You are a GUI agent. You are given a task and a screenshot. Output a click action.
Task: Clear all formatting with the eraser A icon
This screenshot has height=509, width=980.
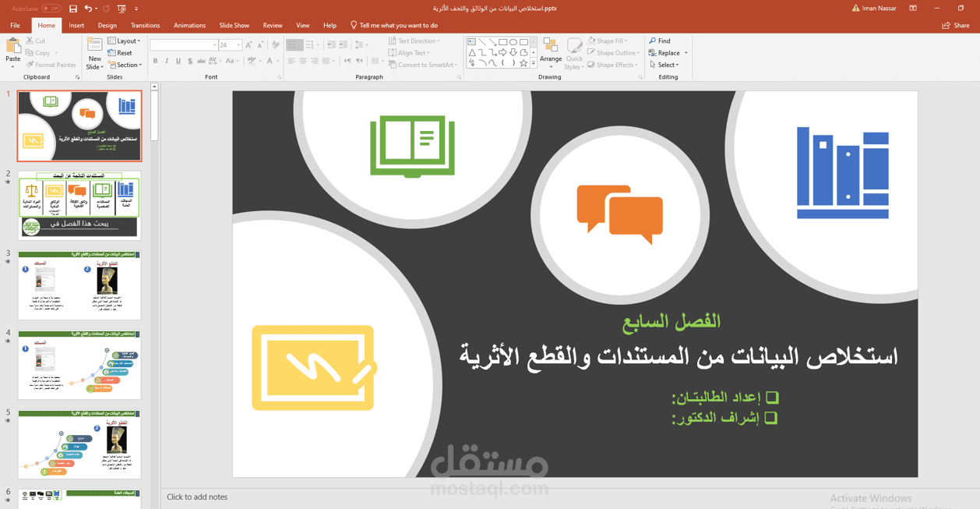click(x=276, y=45)
